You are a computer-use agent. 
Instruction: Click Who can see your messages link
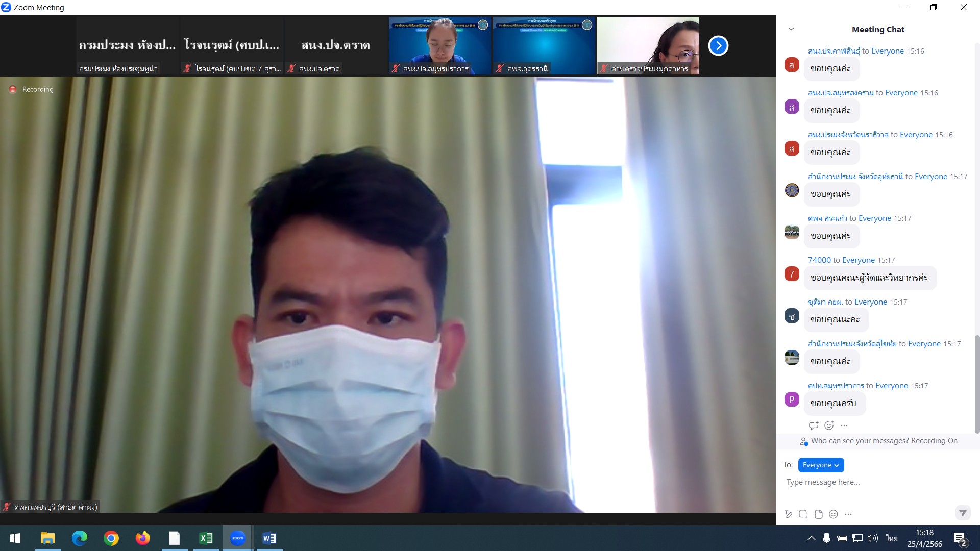point(860,441)
